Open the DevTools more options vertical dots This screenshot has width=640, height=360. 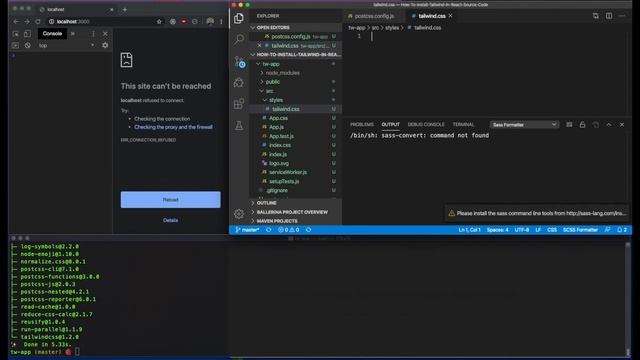click(x=93, y=34)
